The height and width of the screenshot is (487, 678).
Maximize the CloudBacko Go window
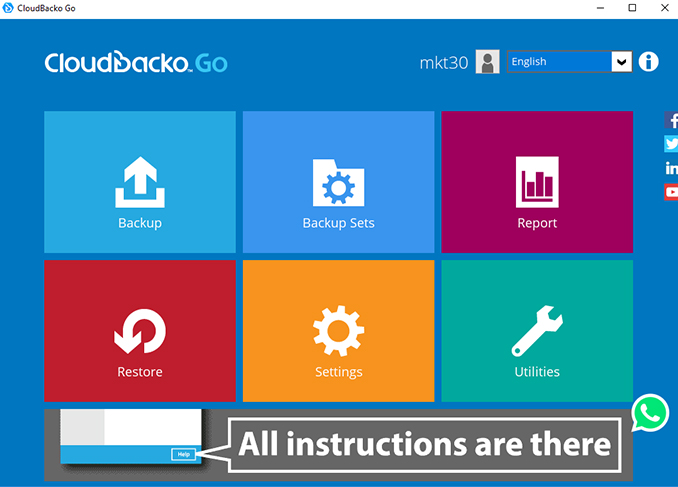tap(632, 8)
